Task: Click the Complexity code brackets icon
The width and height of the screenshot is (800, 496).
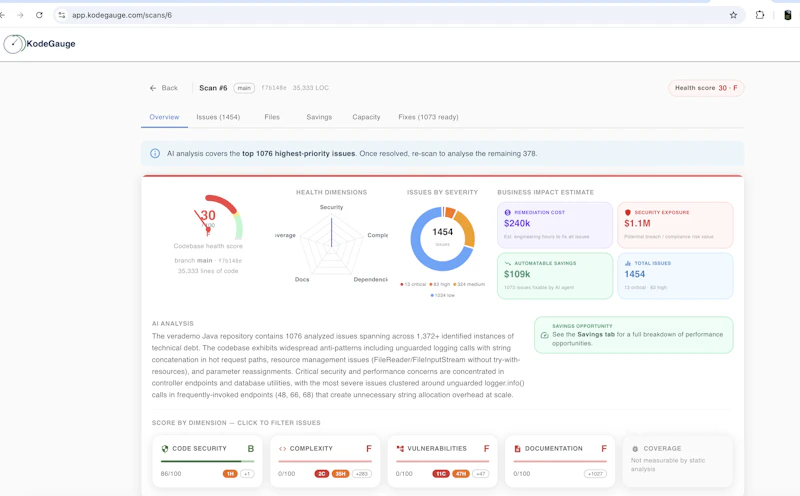Action: click(282, 449)
